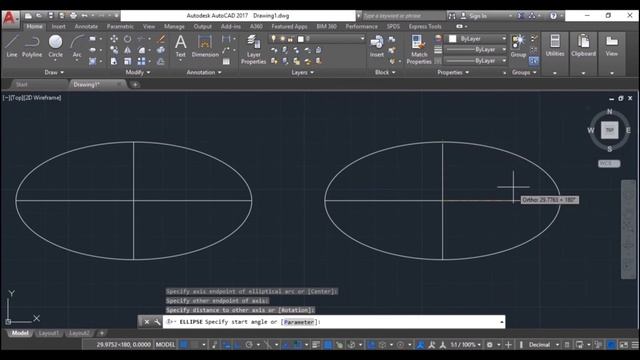Click the Group tool

tap(518, 46)
